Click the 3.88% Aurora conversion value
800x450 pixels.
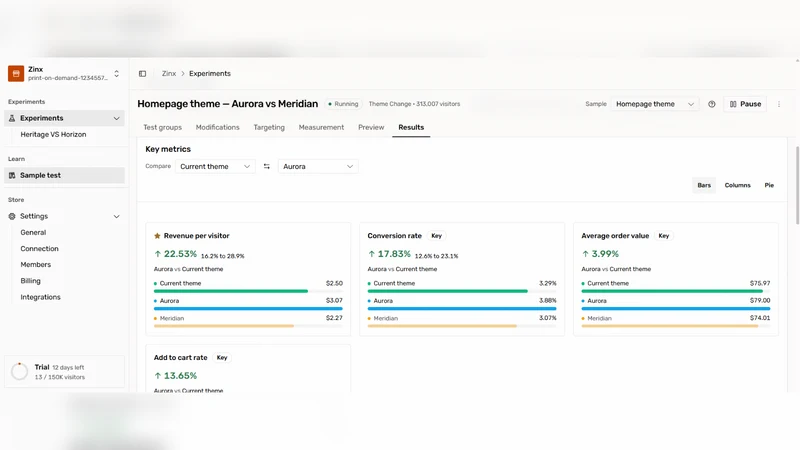click(x=547, y=301)
